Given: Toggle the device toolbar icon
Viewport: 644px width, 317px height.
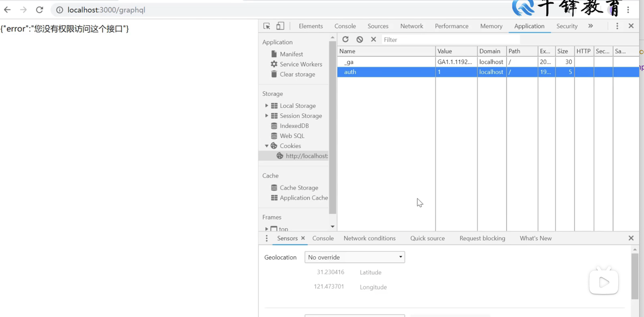Looking at the screenshot, I should [280, 26].
